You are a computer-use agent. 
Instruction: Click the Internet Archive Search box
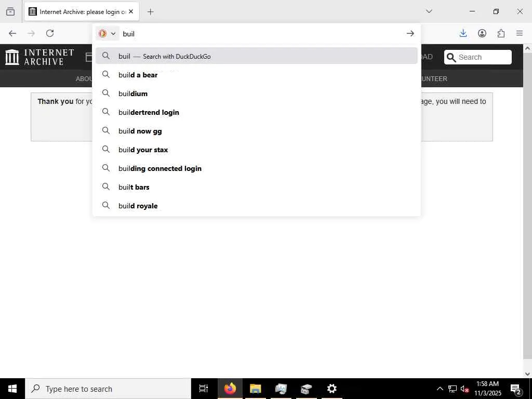(x=478, y=57)
